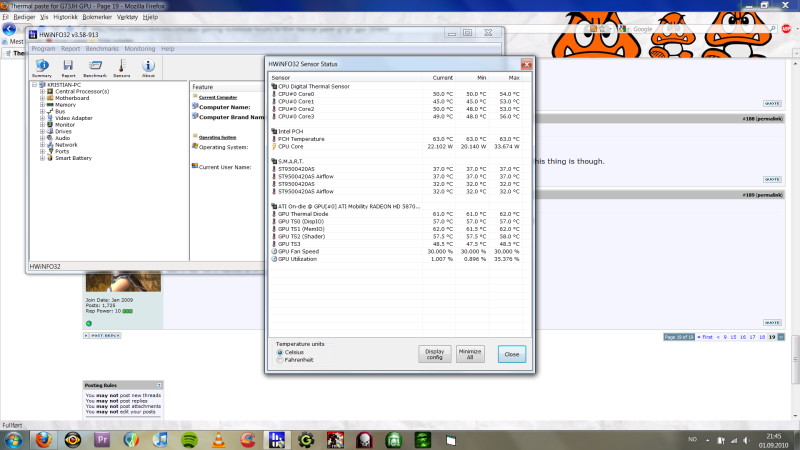Expand the Audio tree node
Image resolution: width=800 pixels, height=450 pixels.
[42, 138]
